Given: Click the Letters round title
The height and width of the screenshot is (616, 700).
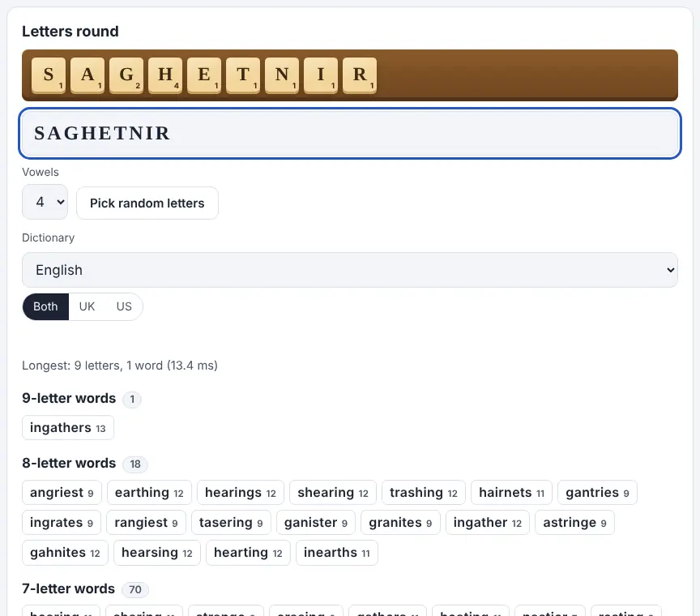Looking at the screenshot, I should click(x=70, y=32).
